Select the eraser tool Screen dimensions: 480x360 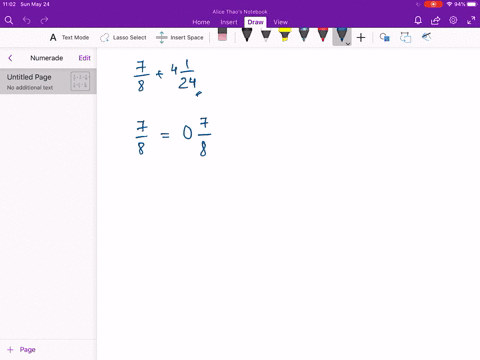click(222, 35)
